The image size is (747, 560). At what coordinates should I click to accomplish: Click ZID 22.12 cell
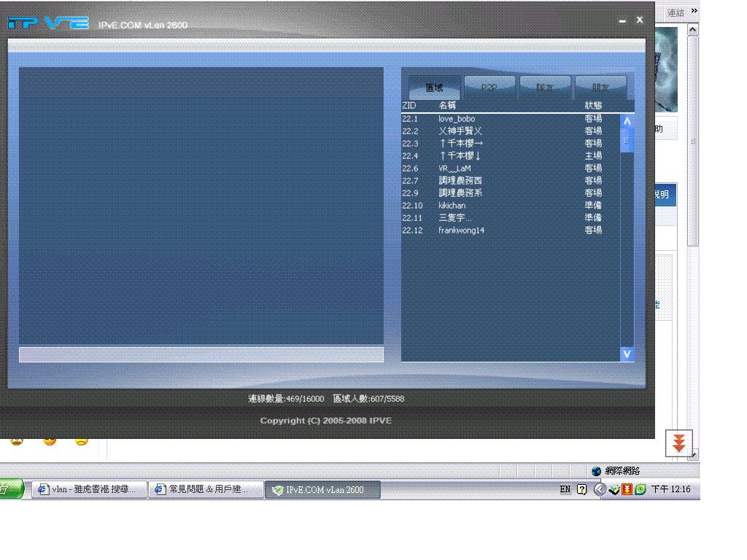413,230
